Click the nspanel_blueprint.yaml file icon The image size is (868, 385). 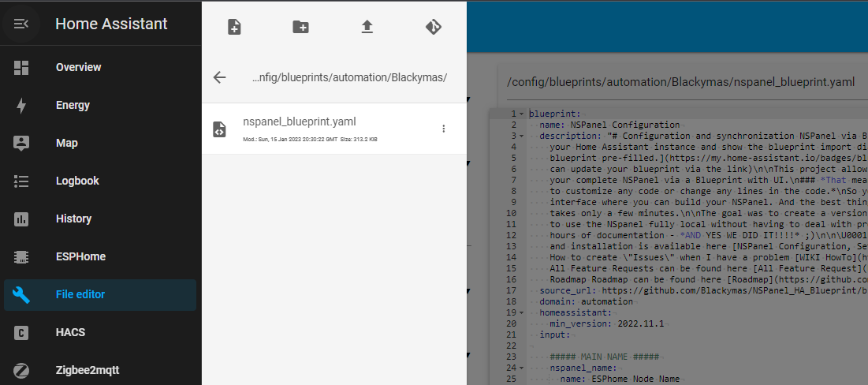[x=220, y=129]
